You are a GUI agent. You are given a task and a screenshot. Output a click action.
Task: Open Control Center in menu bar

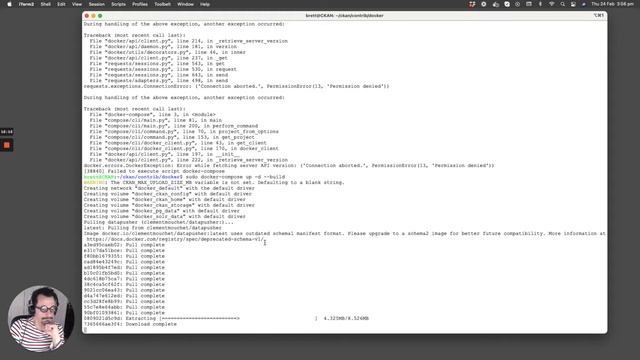573,4
